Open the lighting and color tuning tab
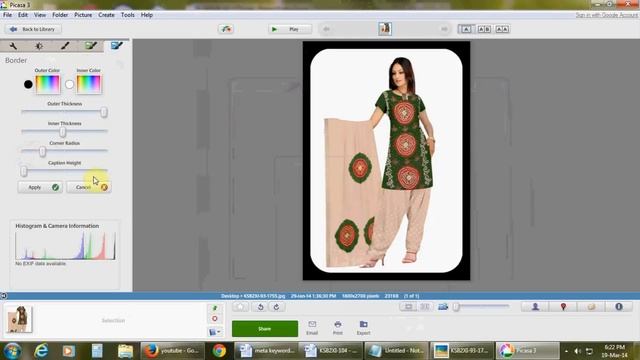The width and height of the screenshot is (640, 360). pyautogui.click(x=39, y=46)
